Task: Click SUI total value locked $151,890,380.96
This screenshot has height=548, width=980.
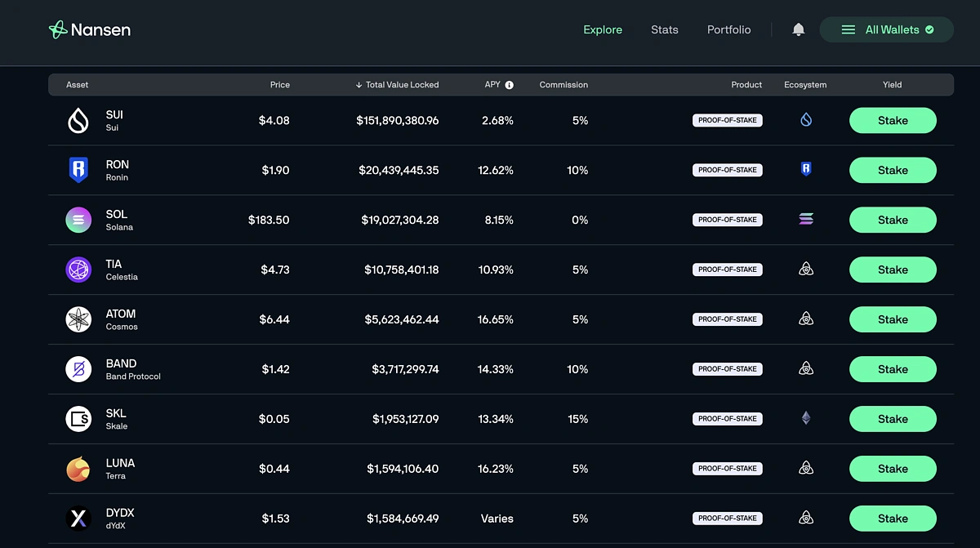Action: point(398,121)
